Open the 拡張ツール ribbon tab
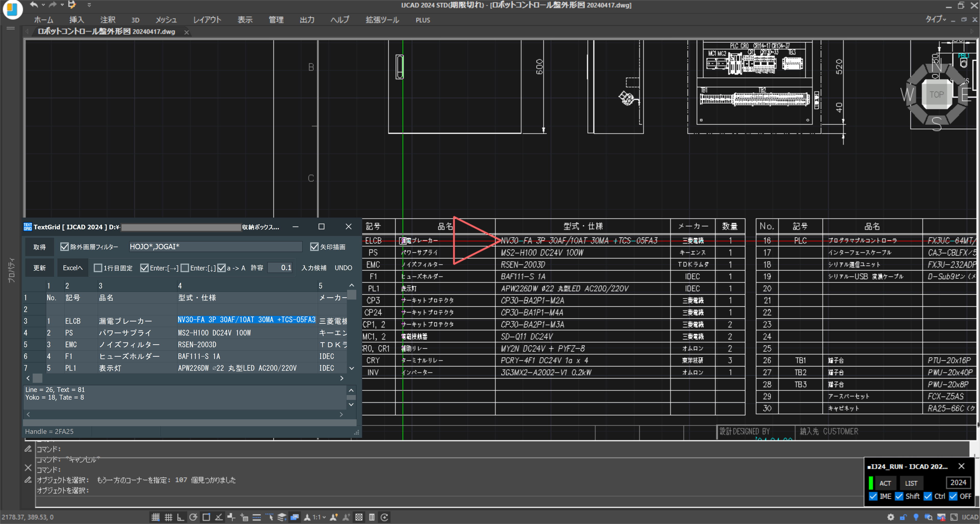The height and width of the screenshot is (524, 980). (382, 20)
